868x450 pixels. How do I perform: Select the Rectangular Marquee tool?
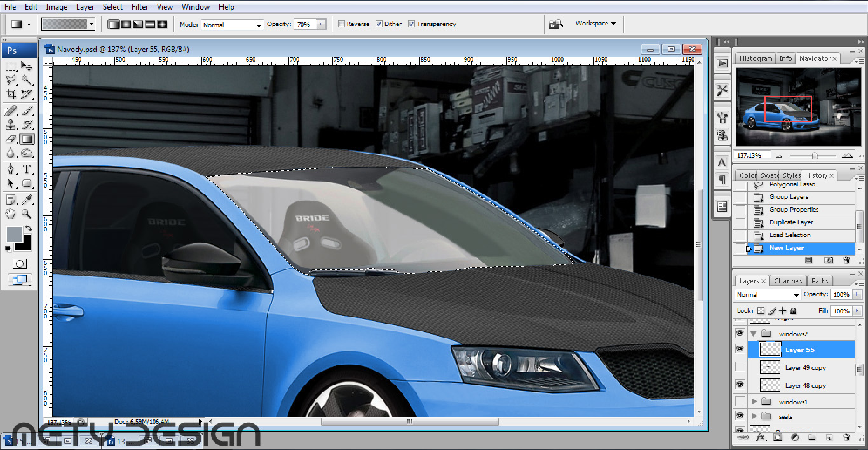(11, 66)
